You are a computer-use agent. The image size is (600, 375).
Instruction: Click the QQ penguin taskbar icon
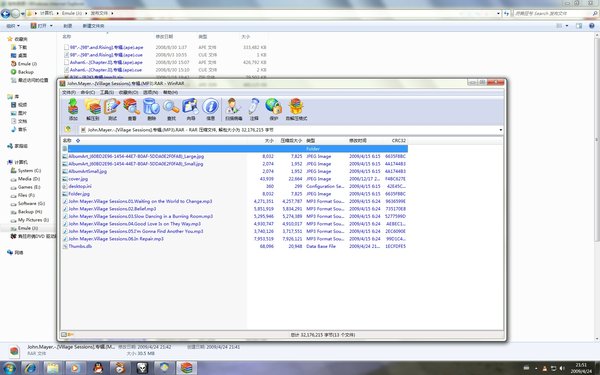(x=98, y=368)
